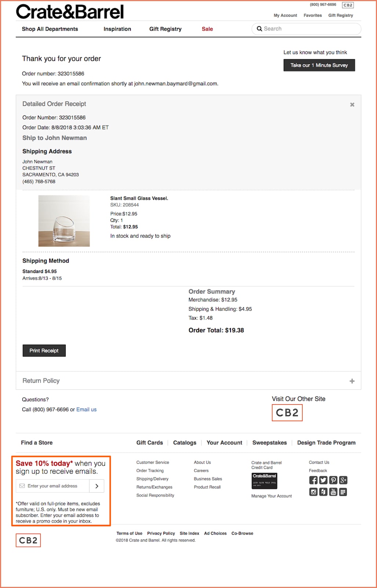Click the Slant Small Glass Vessel thumbnail
The height and width of the screenshot is (588, 377).
[64, 220]
